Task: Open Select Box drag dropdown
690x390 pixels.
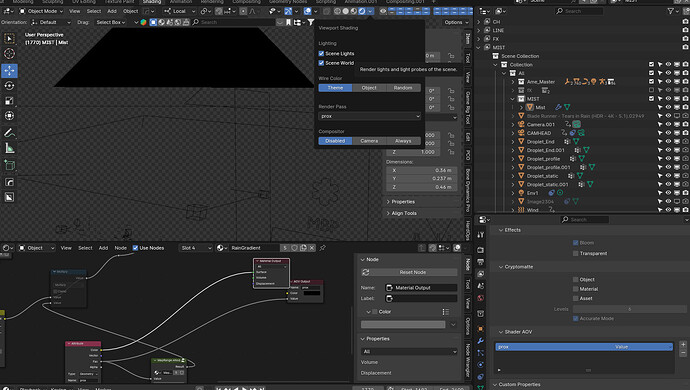Action: tap(110, 22)
